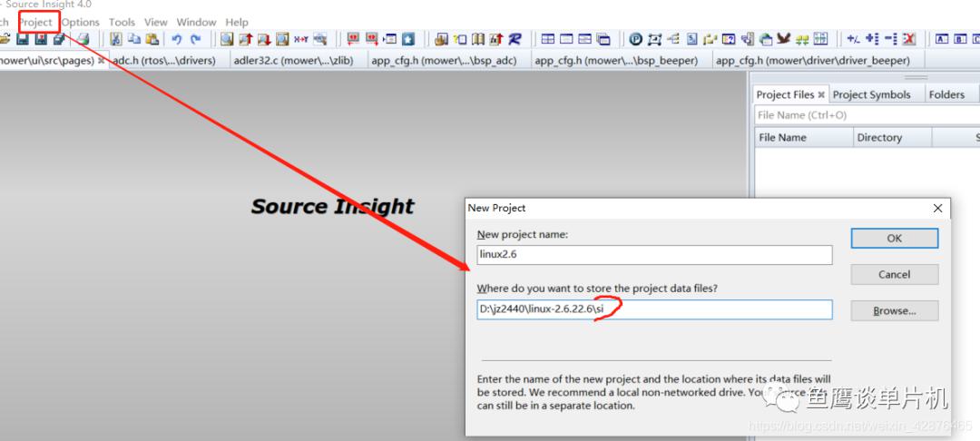Open the Window menu
The height and width of the screenshot is (441, 980).
(196, 22)
